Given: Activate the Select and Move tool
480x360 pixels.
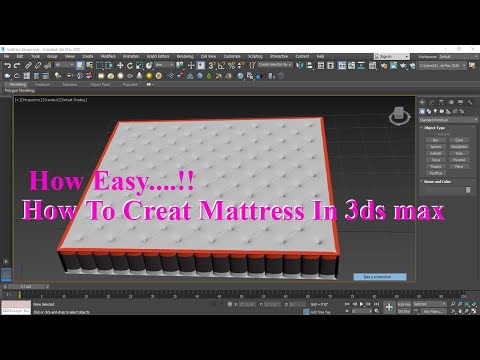Looking at the screenshot, I should [x=120, y=66].
